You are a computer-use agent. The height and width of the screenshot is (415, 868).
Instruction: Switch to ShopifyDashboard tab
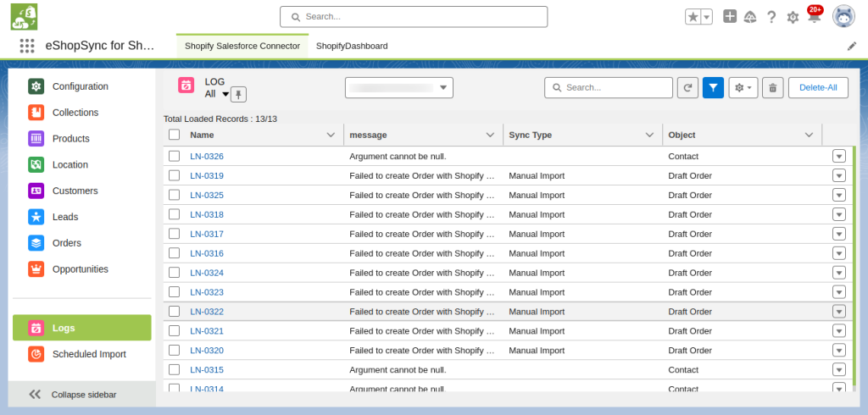pyautogui.click(x=352, y=46)
